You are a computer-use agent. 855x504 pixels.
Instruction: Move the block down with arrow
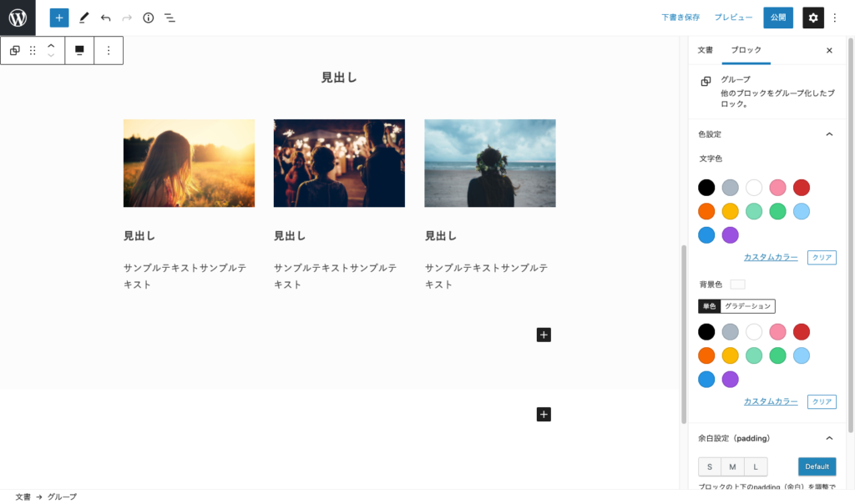coord(51,55)
